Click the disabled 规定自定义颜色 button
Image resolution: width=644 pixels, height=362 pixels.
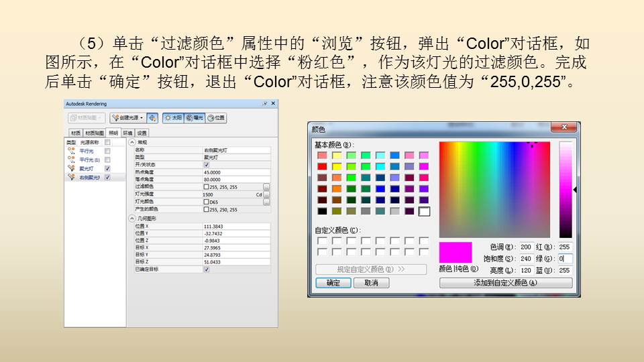[x=371, y=269]
